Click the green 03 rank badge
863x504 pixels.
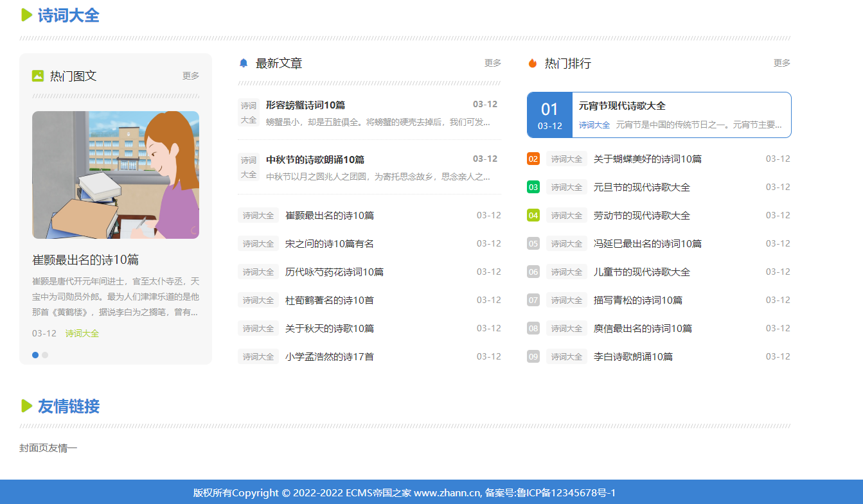[x=533, y=187]
